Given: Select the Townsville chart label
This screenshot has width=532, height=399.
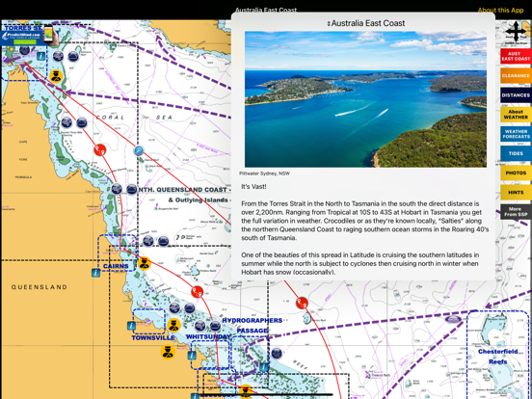Looking at the screenshot, I should pos(153,338).
